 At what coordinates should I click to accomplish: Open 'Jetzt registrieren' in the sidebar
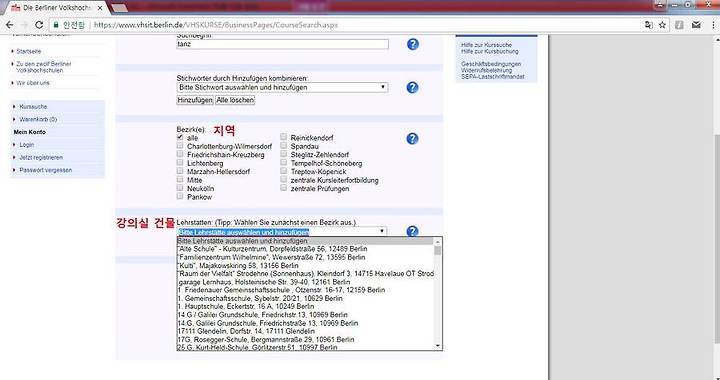click(x=41, y=157)
